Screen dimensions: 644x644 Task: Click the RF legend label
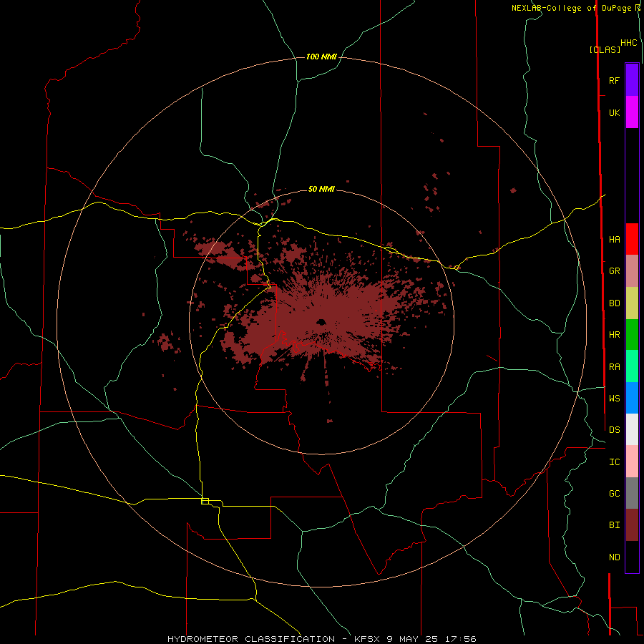[x=615, y=80]
